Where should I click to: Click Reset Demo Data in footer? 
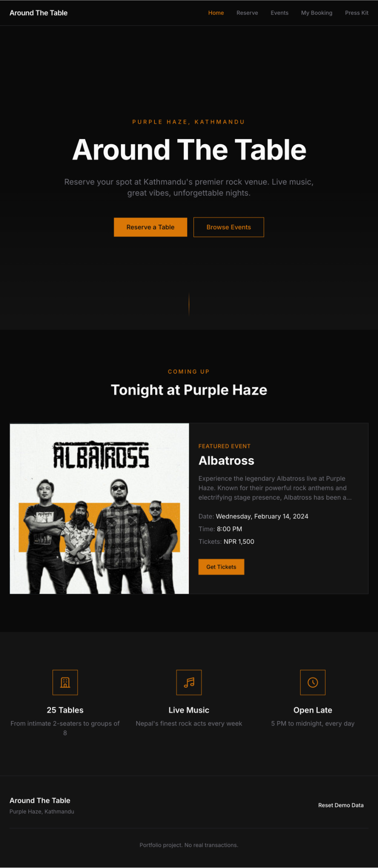tap(341, 805)
